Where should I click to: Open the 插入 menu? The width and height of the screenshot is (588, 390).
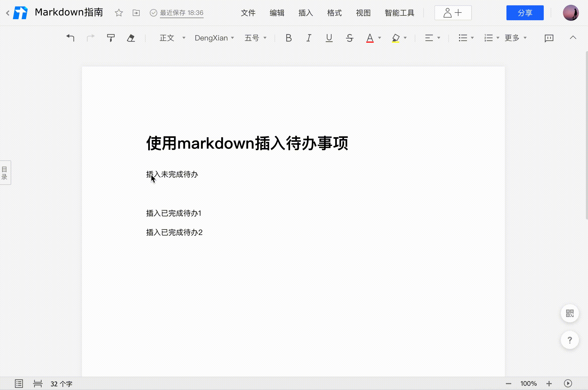(x=305, y=13)
